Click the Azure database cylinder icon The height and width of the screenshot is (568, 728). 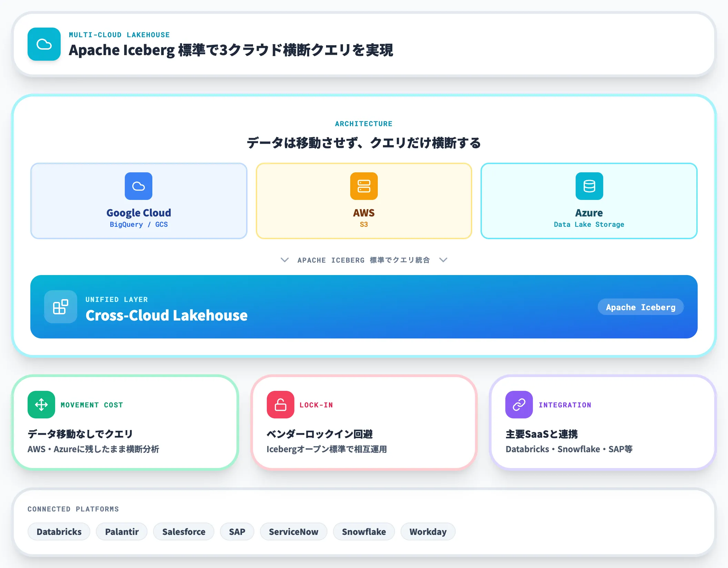(589, 186)
